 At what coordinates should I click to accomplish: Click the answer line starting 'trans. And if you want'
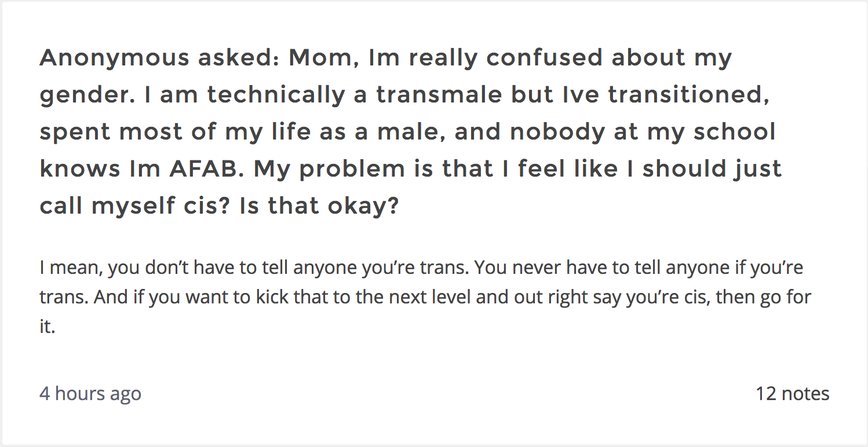425,298
